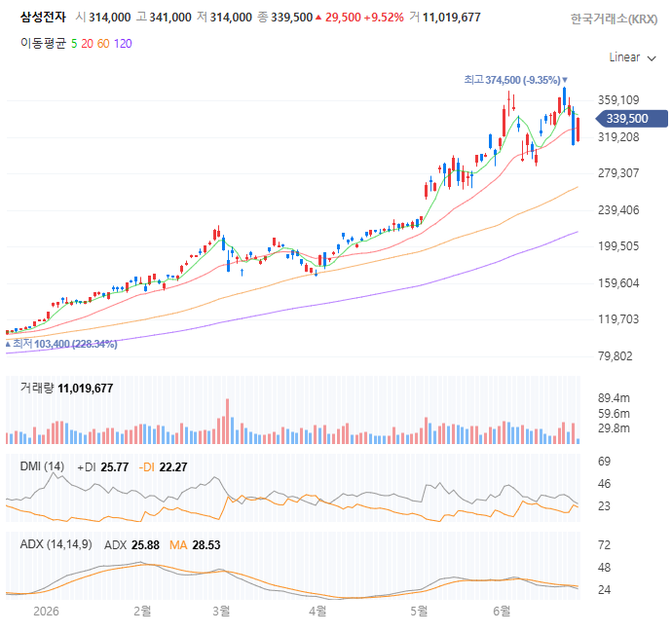This screenshot has width=672, height=632.
Task: Click the 89.4m volume axis label
Action: pyautogui.click(x=614, y=398)
